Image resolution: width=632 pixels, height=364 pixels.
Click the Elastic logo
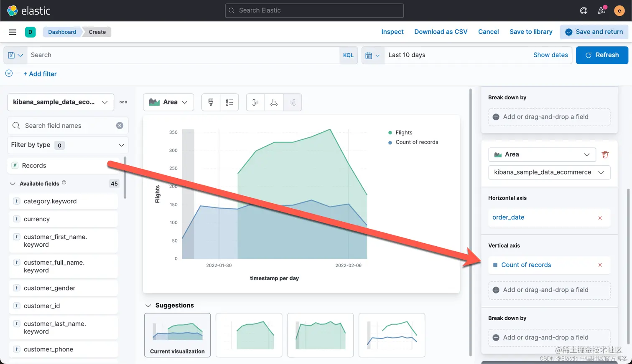point(29,10)
